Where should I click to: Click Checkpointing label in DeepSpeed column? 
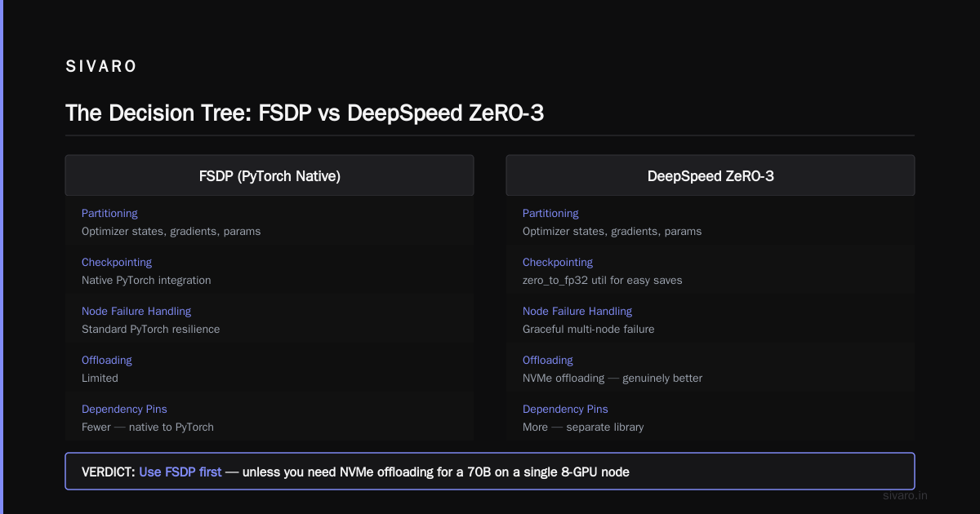point(558,262)
